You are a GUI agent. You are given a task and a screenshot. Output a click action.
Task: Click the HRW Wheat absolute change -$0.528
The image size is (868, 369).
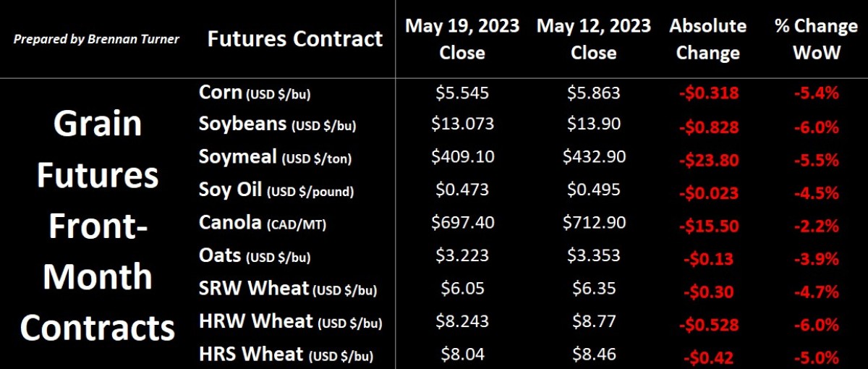pyautogui.click(x=707, y=324)
